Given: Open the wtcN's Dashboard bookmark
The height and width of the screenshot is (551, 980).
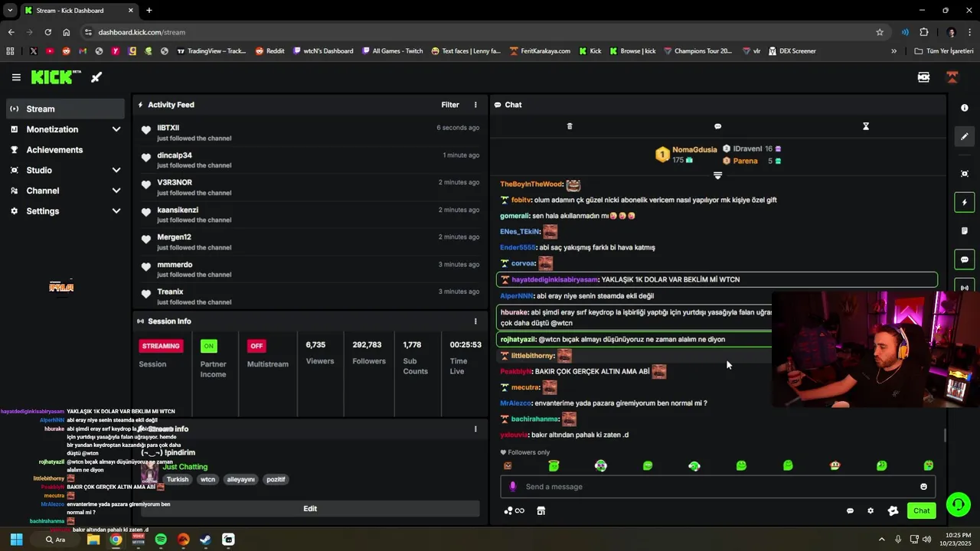Looking at the screenshot, I should pos(322,51).
